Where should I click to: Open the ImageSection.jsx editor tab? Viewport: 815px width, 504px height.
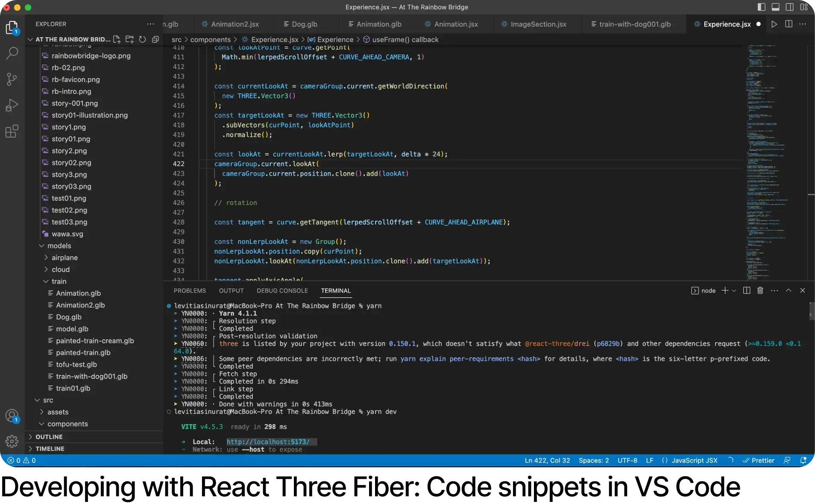(x=538, y=24)
